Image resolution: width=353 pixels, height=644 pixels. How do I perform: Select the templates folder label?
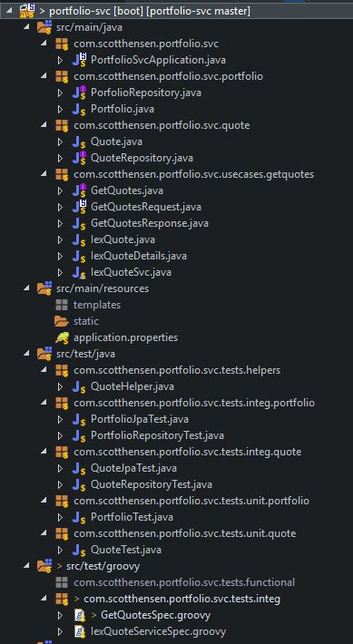click(97, 305)
